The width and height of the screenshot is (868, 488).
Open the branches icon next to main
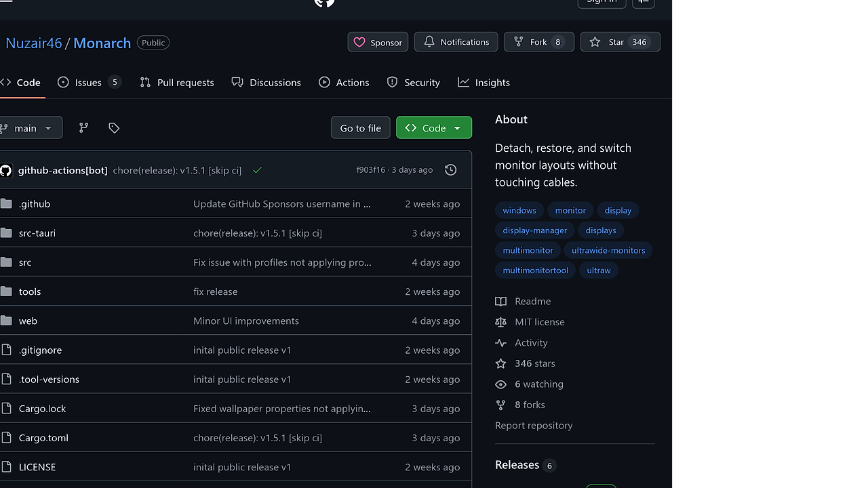click(x=83, y=127)
